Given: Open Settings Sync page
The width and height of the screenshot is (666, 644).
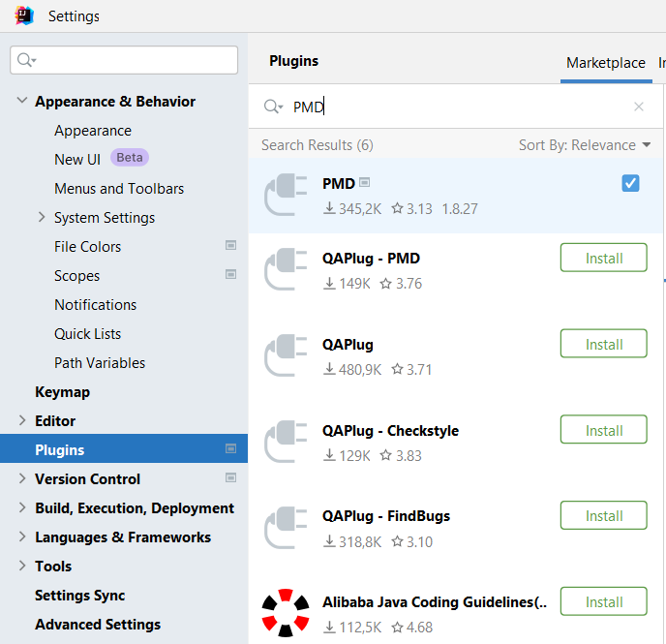Looking at the screenshot, I should [x=79, y=596].
